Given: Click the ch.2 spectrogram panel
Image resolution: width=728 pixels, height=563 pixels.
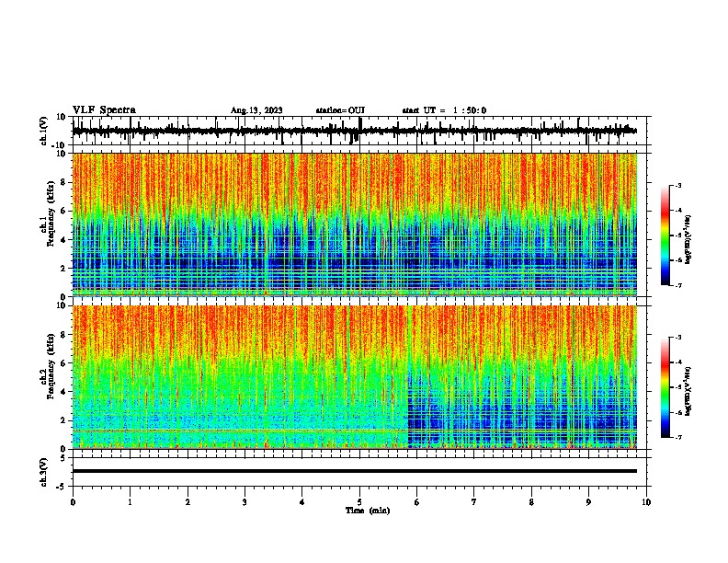Looking at the screenshot, I should click(355, 377).
